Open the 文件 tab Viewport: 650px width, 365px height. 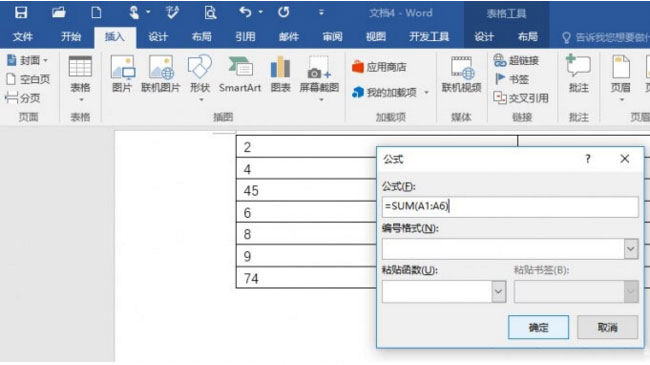tap(22, 37)
